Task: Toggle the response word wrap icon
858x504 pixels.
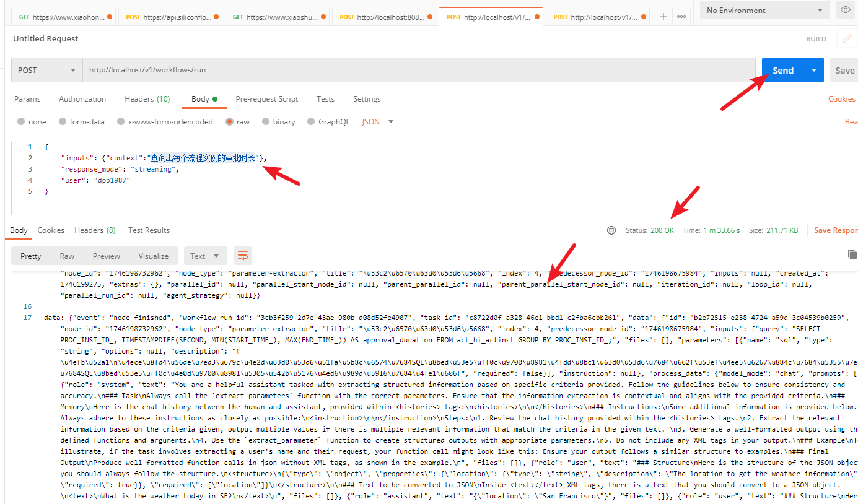Action: [243, 256]
